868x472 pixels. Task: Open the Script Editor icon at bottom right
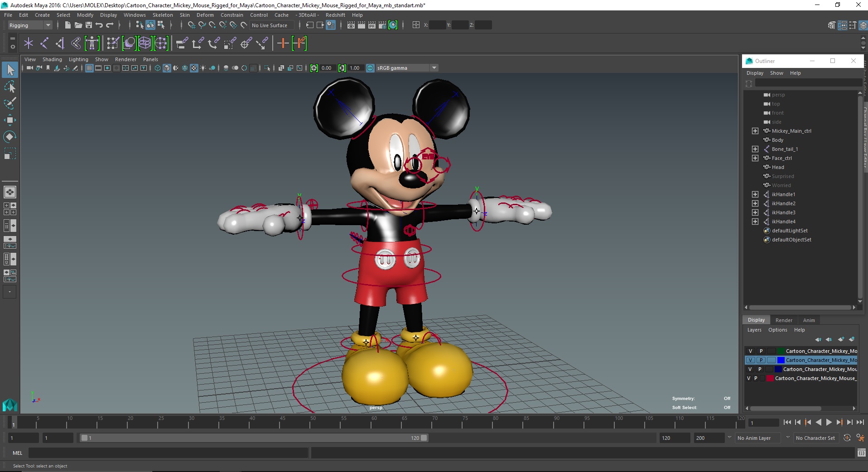point(862,453)
